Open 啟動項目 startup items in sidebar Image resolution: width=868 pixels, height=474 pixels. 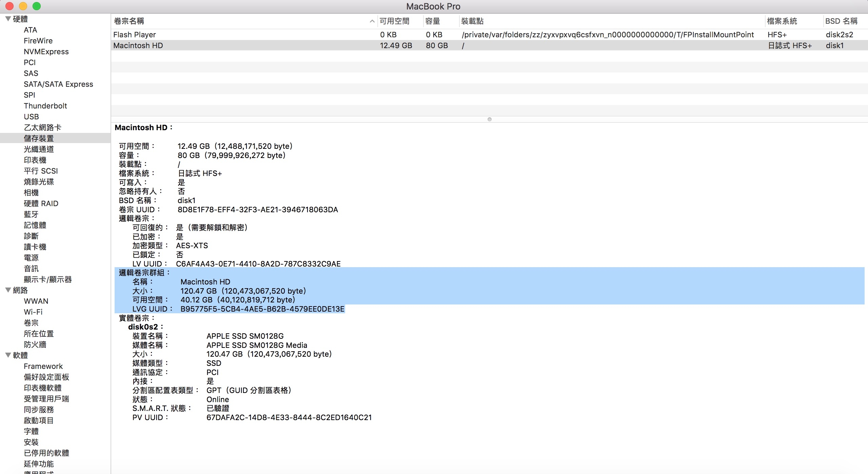pos(39,420)
